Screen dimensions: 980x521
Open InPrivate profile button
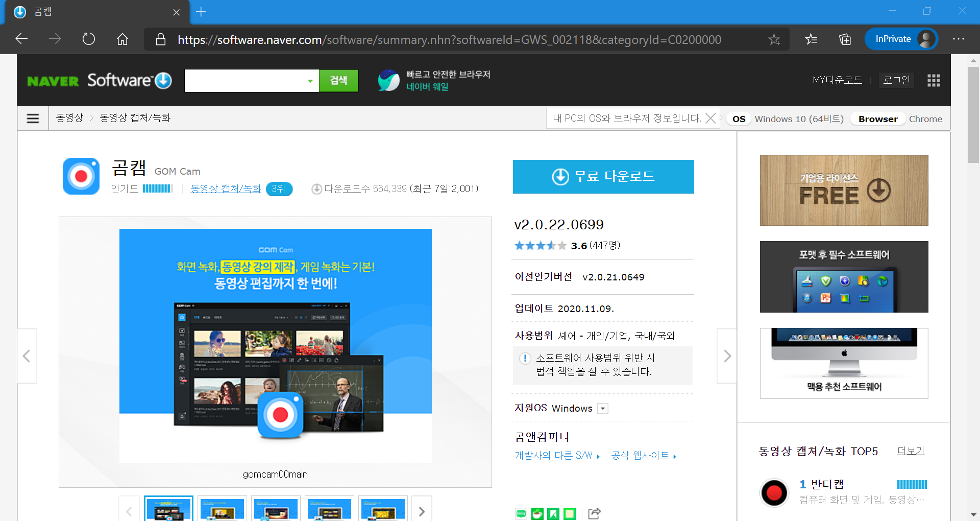tap(901, 39)
